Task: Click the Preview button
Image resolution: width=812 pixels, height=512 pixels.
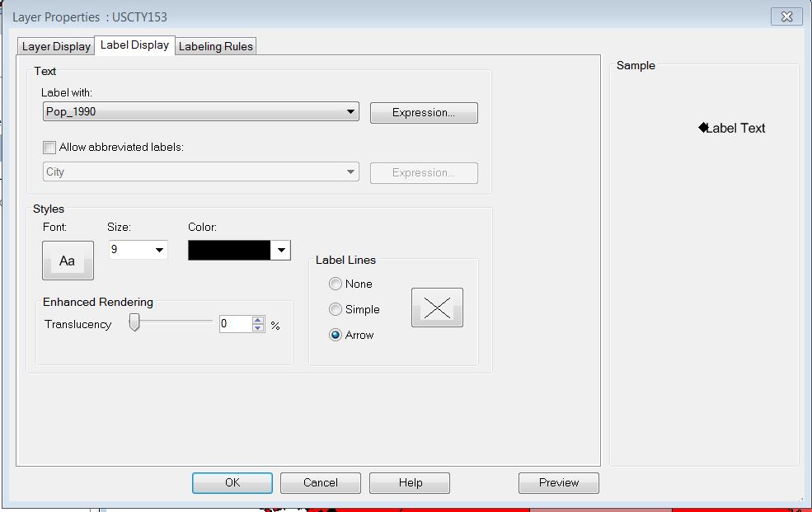Action: [x=558, y=482]
